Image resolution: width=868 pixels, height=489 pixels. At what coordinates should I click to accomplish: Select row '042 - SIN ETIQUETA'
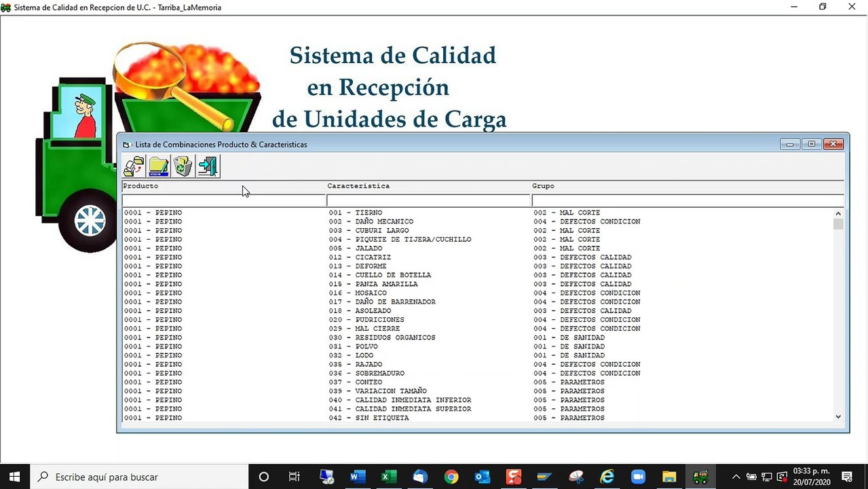point(477,418)
